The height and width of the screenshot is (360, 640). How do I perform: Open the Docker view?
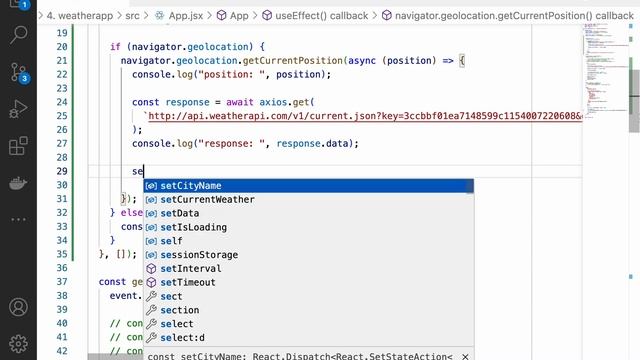18,183
